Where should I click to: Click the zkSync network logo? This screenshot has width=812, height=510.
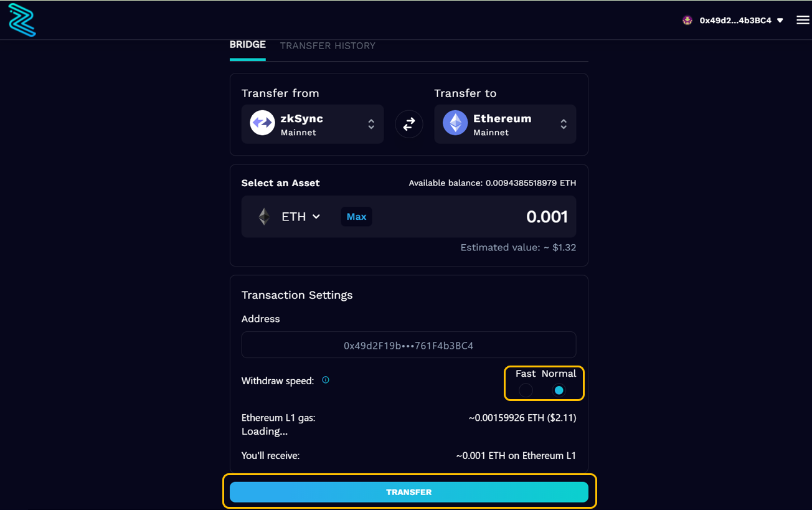[x=262, y=123]
